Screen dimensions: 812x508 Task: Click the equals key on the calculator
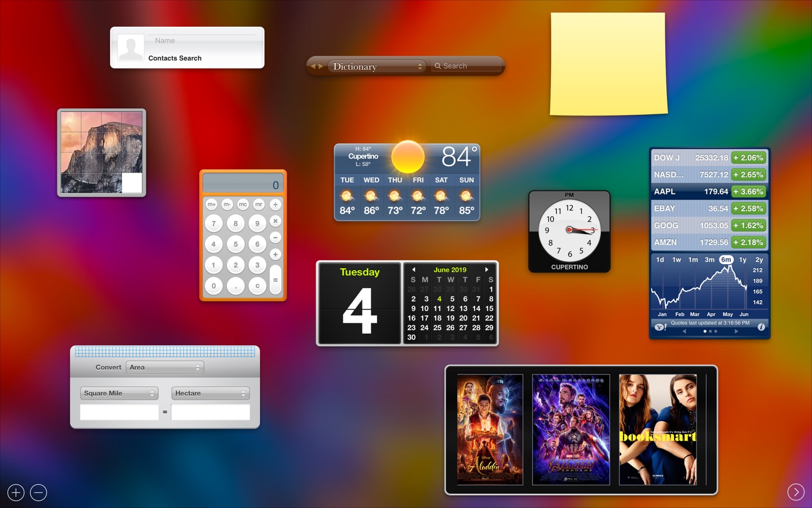[x=275, y=279]
